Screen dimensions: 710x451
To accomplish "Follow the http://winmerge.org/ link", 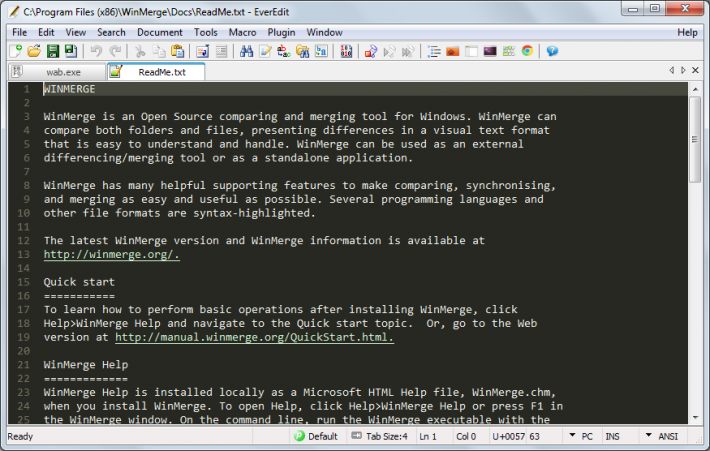I will point(111,254).
